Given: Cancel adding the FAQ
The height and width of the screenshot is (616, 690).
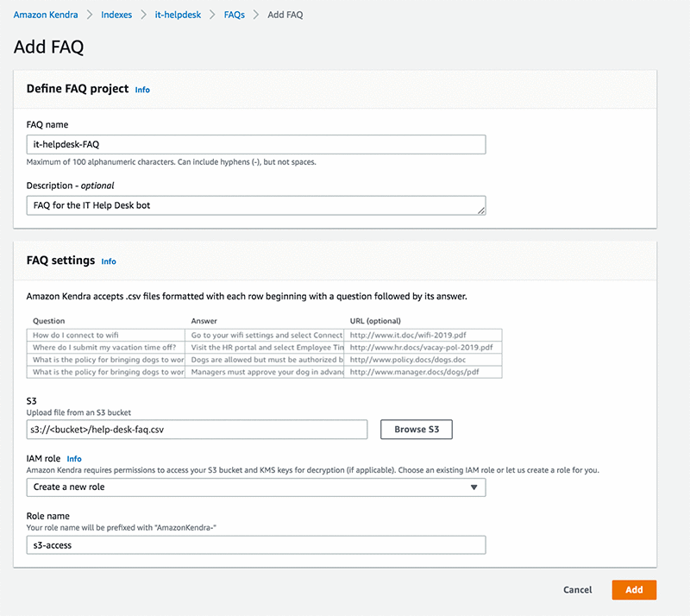Looking at the screenshot, I should (x=577, y=590).
